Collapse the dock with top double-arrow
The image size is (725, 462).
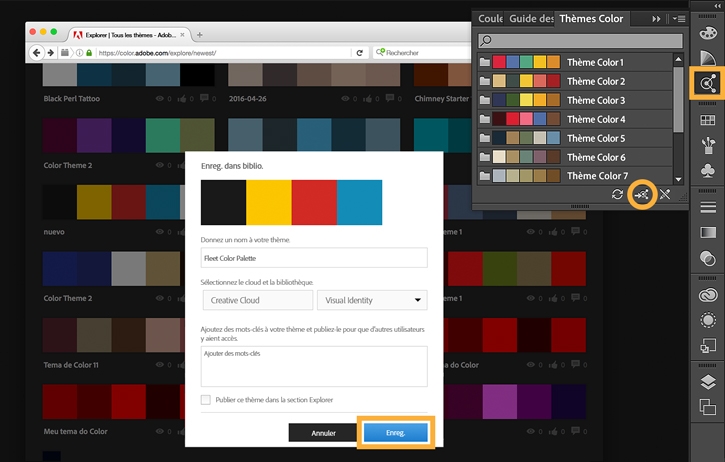click(x=718, y=5)
